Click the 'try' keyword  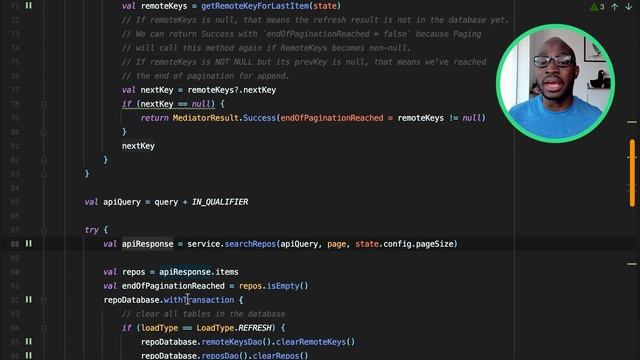pyautogui.click(x=91, y=230)
